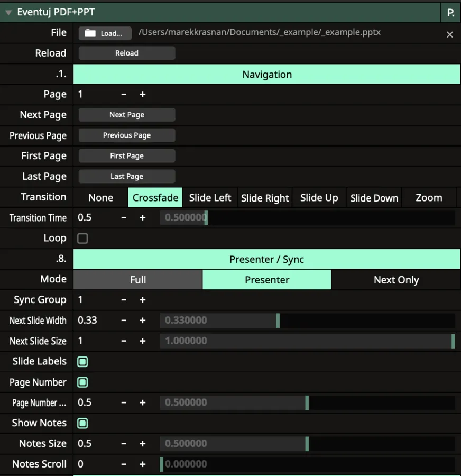
Task: Click the Previous Page button
Action: tap(127, 135)
